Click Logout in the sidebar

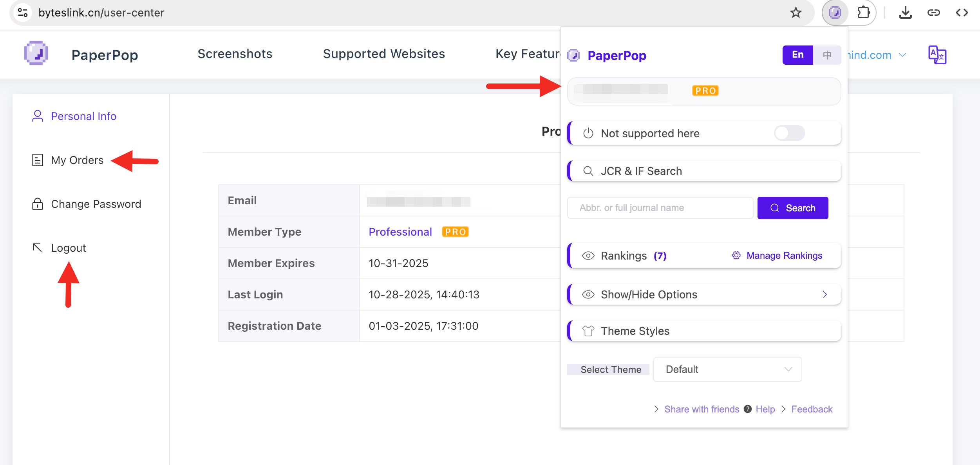(68, 248)
